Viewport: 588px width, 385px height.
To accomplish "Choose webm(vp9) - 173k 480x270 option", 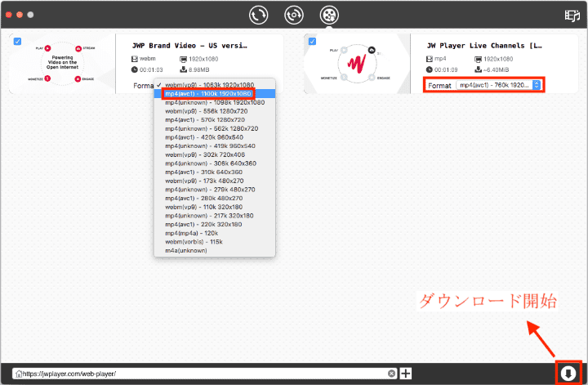I will tap(215, 181).
